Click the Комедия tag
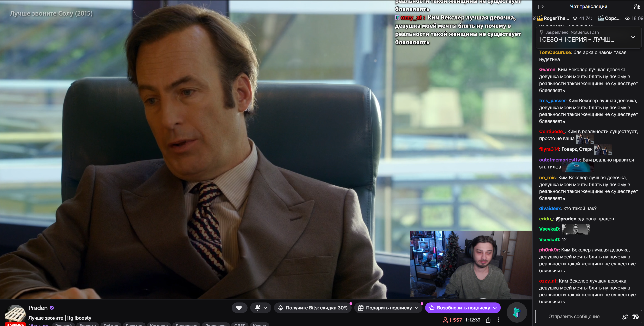This screenshot has height=326, width=644. [x=159, y=324]
